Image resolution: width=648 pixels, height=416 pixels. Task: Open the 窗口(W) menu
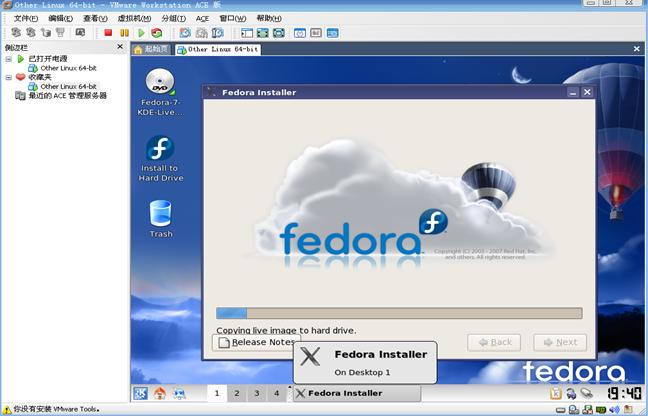point(233,19)
